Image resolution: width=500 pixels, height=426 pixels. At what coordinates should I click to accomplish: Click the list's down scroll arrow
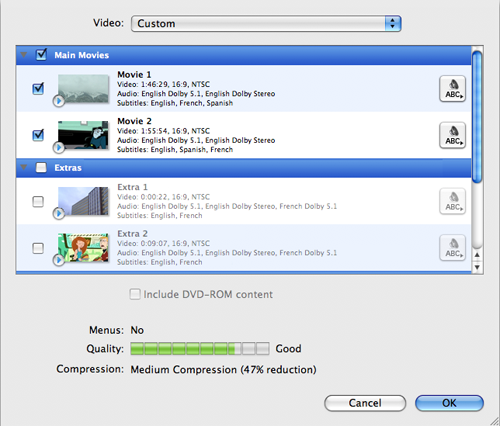point(477,267)
